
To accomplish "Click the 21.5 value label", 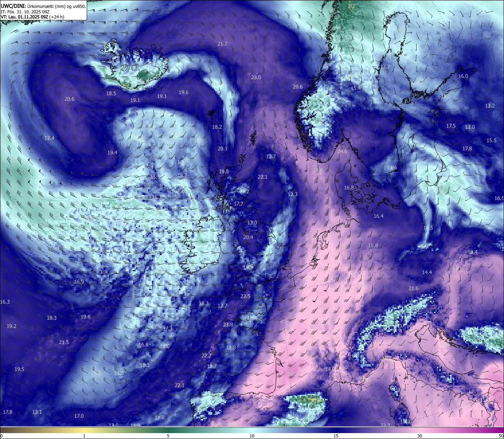I will click(64, 342).
